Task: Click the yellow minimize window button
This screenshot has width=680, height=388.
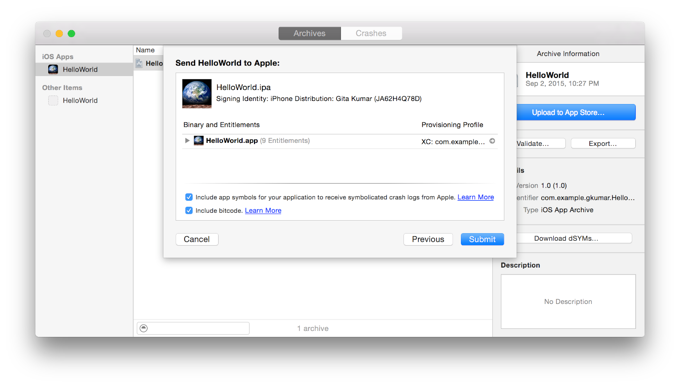Action: pos(59,33)
